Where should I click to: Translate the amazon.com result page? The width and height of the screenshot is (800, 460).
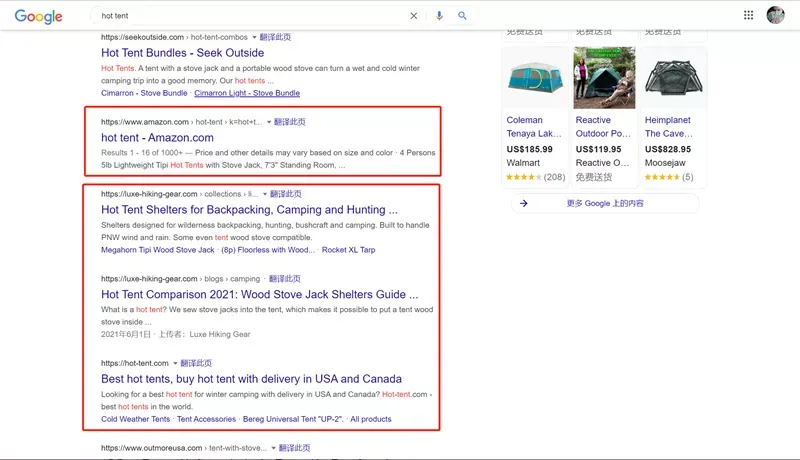[x=290, y=122]
